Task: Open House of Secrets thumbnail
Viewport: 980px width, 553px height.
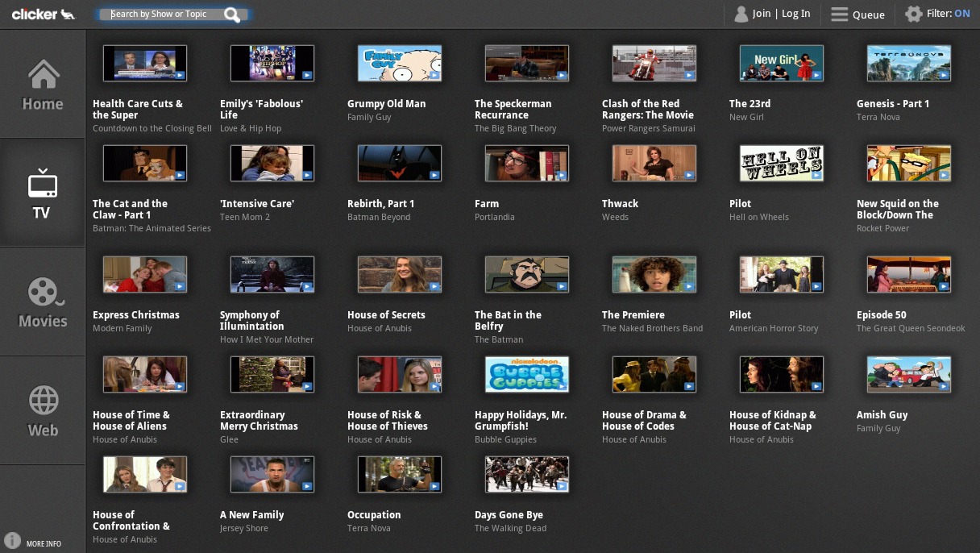Action: [400, 275]
